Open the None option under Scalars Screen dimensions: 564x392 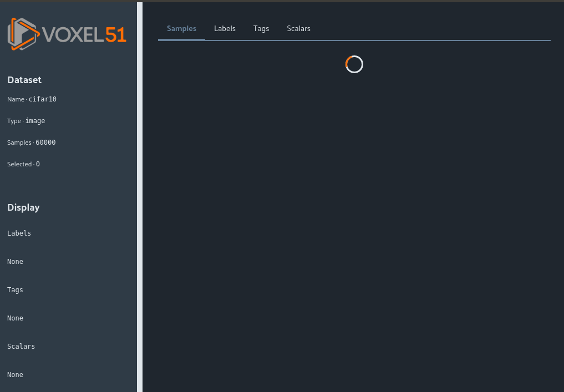pyautogui.click(x=15, y=374)
